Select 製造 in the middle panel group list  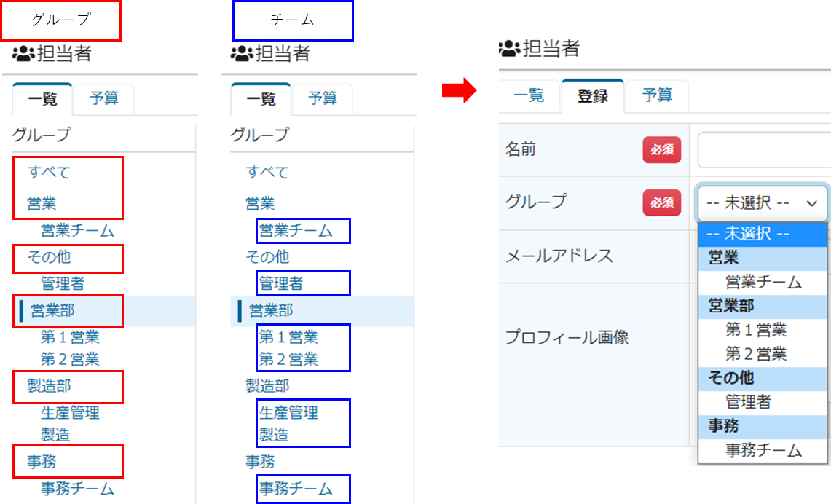point(274,435)
